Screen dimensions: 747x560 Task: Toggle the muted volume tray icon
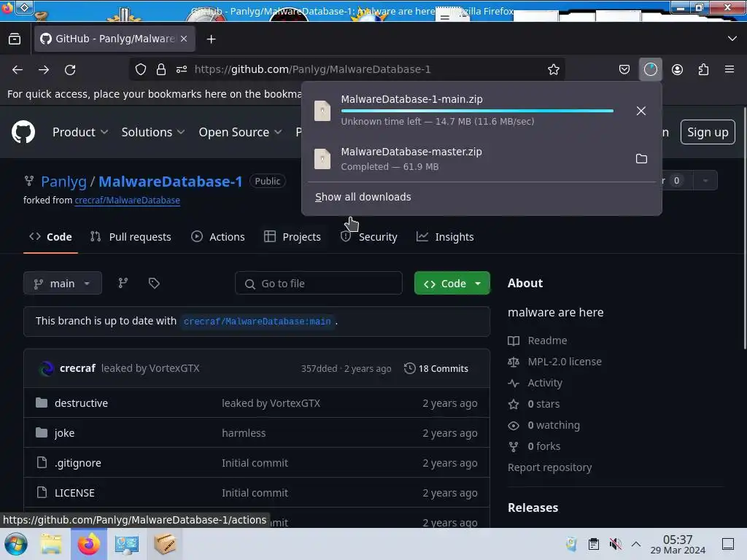(615, 544)
